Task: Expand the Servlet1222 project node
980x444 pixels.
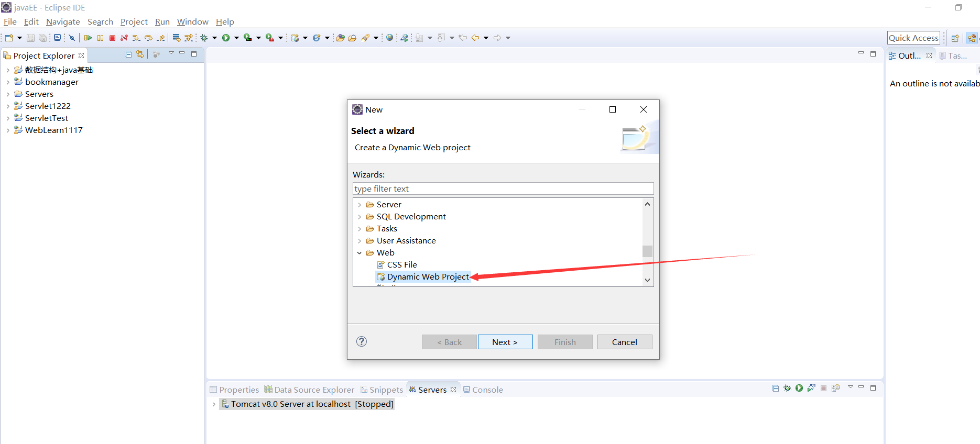Action: pos(7,106)
